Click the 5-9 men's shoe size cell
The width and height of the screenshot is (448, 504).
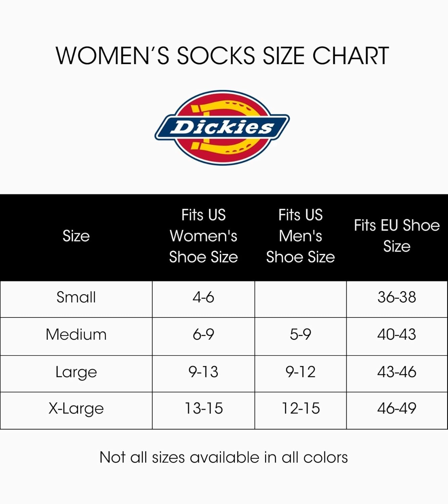tap(301, 335)
